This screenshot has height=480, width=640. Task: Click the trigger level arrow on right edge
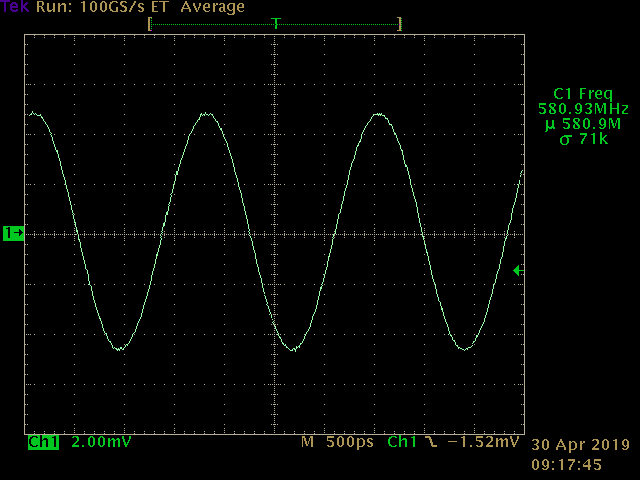pos(517,270)
